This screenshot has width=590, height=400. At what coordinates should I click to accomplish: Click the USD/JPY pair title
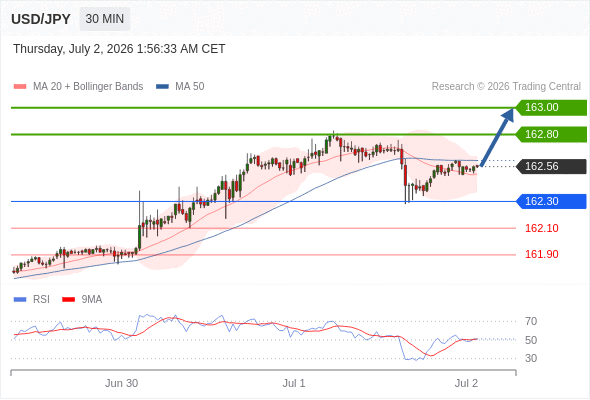(x=41, y=19)
